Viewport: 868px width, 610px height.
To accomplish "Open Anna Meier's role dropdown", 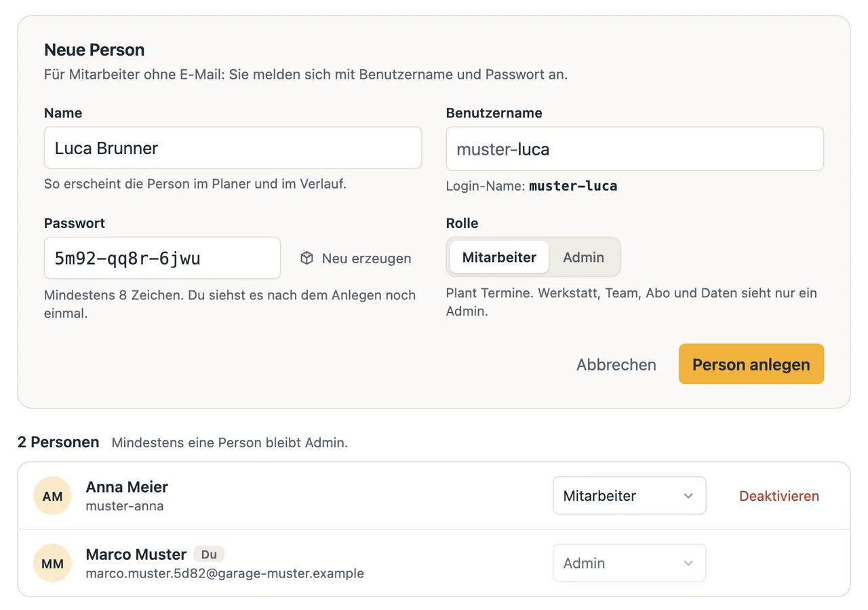I will coord(629,496).
